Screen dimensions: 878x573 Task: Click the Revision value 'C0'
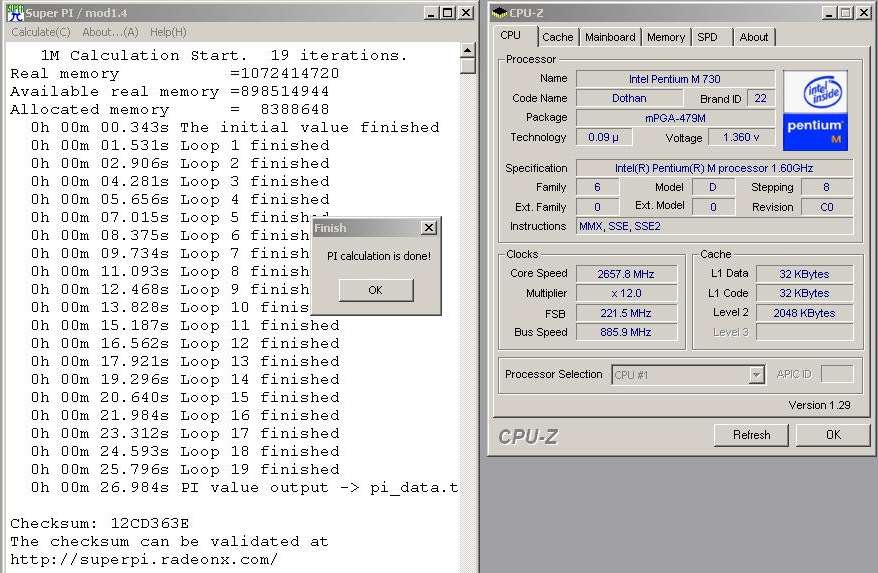pos(827,207)
